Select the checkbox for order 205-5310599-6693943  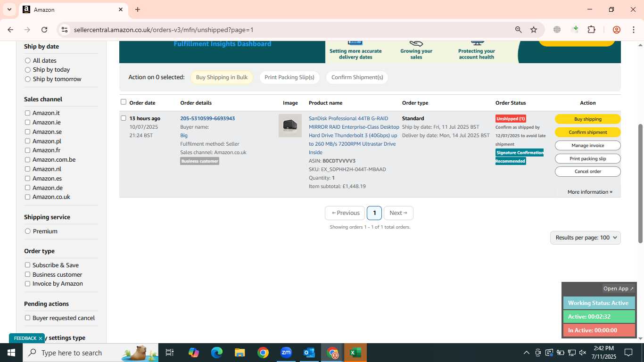coord(124,118)
